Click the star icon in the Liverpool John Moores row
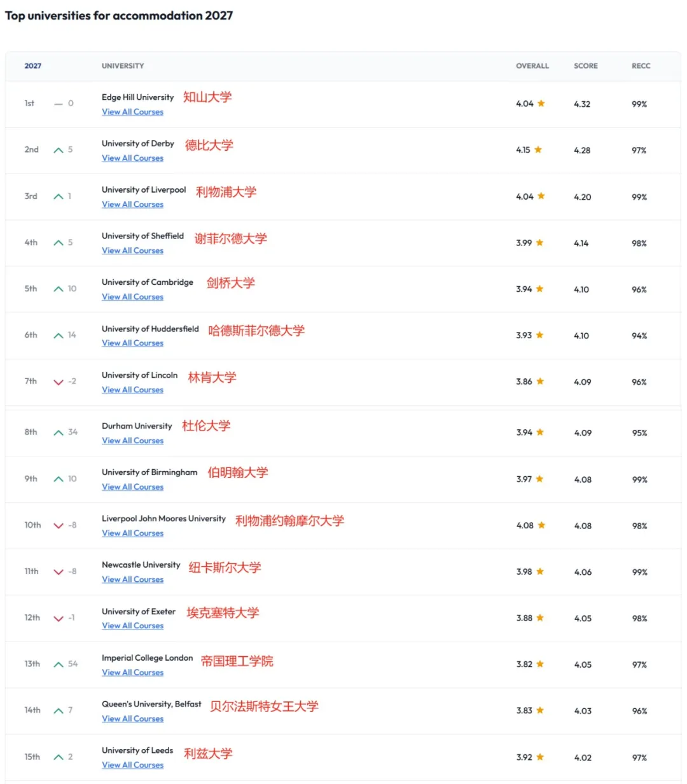This screenshot has height=784, width=687. tap(542, 525)
